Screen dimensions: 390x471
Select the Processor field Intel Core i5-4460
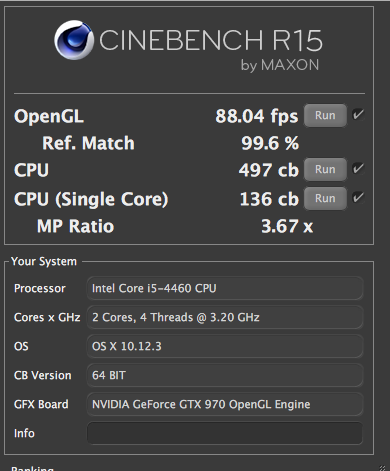(225, 288)
